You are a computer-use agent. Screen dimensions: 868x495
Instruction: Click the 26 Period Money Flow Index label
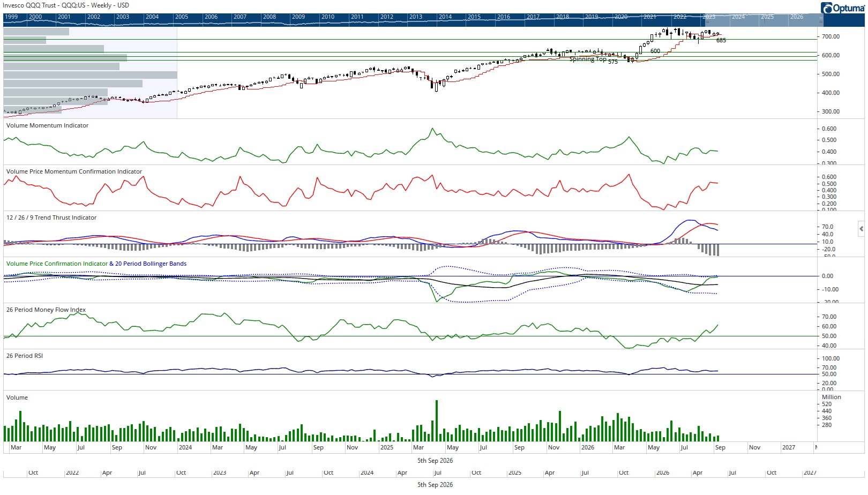[x=46, y=310]
